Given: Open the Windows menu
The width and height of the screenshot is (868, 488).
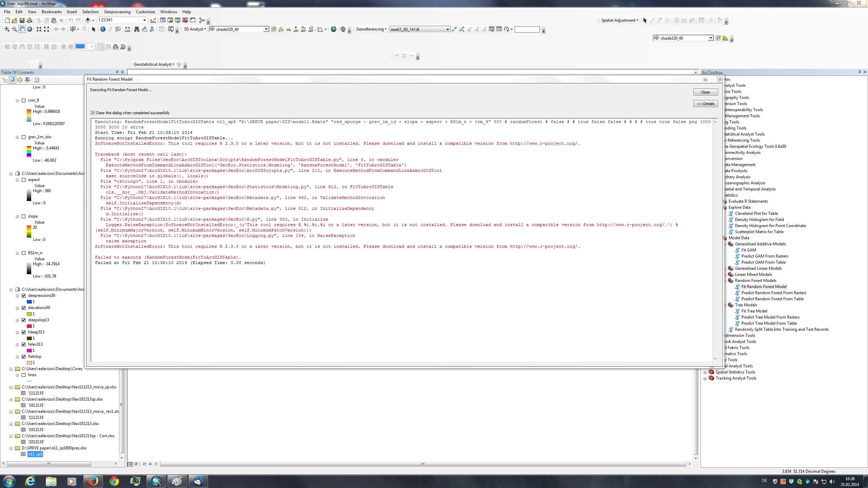Looking at the screenshot, I should [x=169, y=12].
